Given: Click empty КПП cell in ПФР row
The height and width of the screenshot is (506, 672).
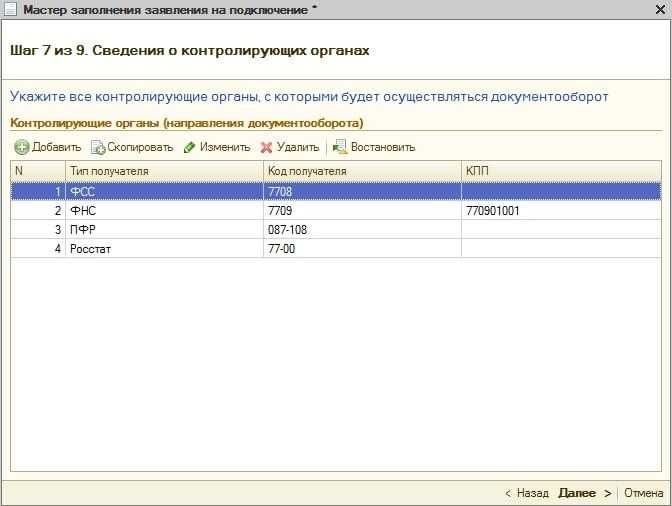Looking at the screenshot, I should [561, 230].
